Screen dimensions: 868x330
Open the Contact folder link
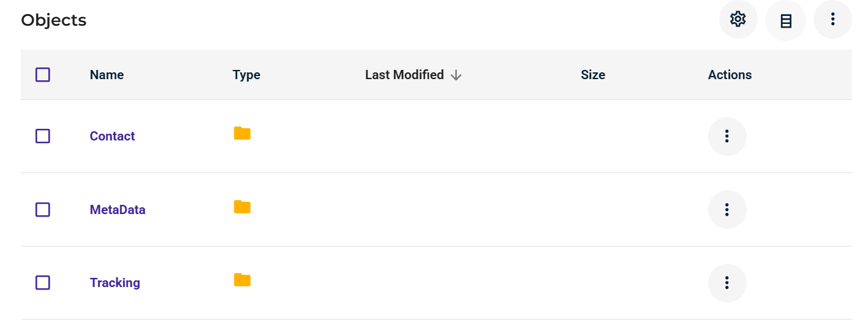coord(112,136)
